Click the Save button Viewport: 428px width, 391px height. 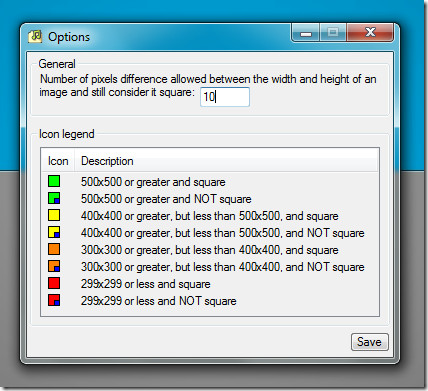pos(370,342)
